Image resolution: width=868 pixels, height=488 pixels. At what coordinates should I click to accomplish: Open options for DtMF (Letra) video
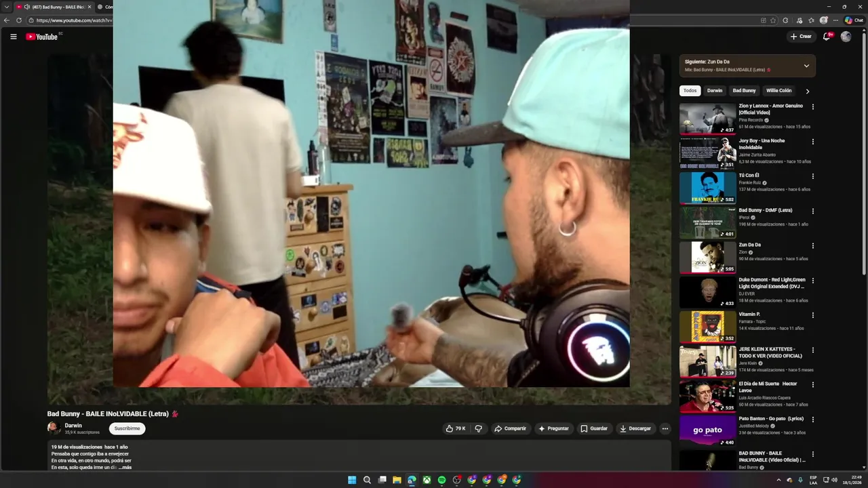click(812, 211)
